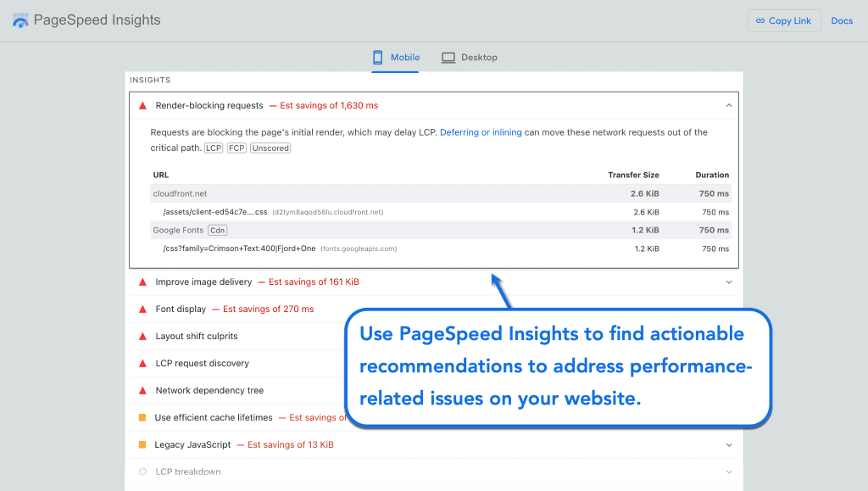Click 2.6 KiB in cloudfront.net group row
This screenshot has width=868, height=491.
(x=645, y=193)
